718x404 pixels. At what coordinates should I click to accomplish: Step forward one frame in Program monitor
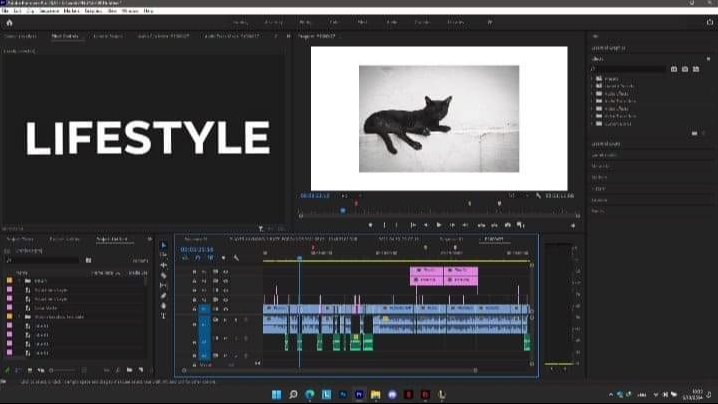[452, 225]
